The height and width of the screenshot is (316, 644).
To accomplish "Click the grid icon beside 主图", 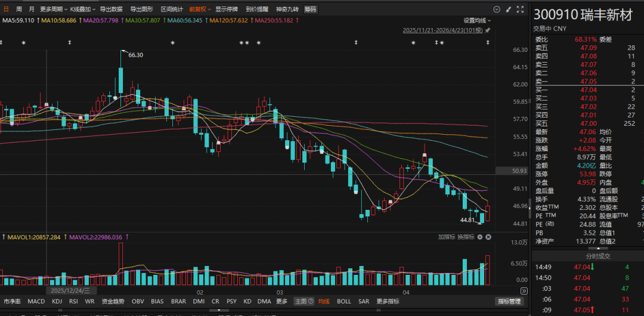I will pos(311,302).
